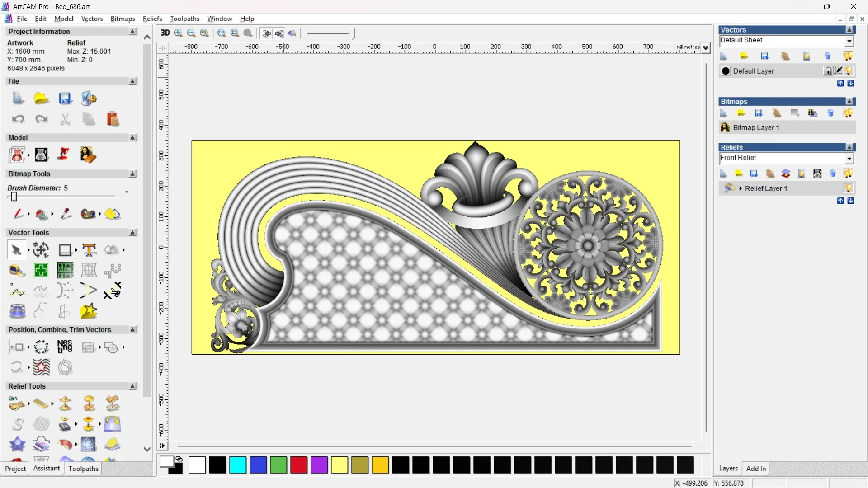
Task: Select the Paint brush bitmap tool
Action: point(18,214)
